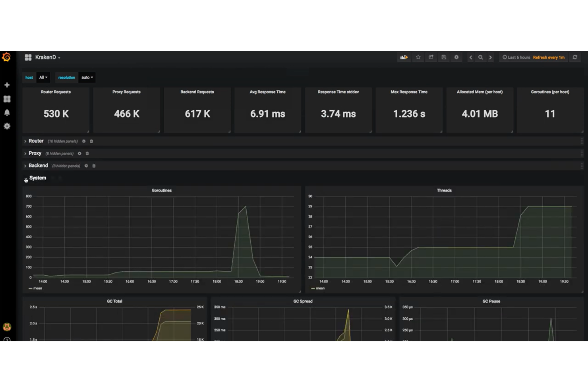The height and width of the screenshot is (392, 588).
Task: Click the 3.74 ms value
Action: click(338, 114)
